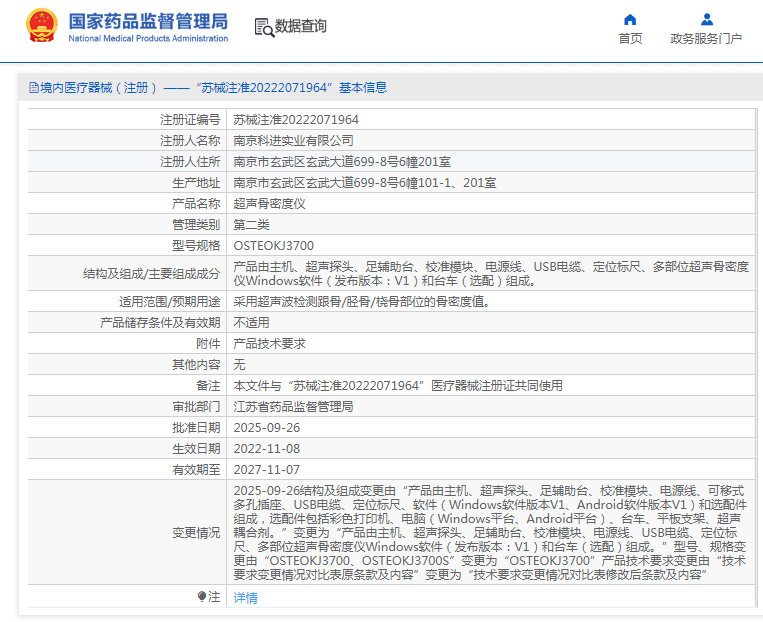
Task: Click the national emblem logo
Action: point(41,26)
